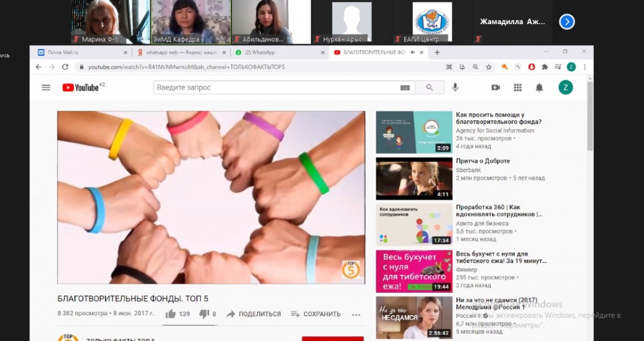
Task: Click the YouTube logo to go home
Action: pyautogui.click(x=80, y=88)
